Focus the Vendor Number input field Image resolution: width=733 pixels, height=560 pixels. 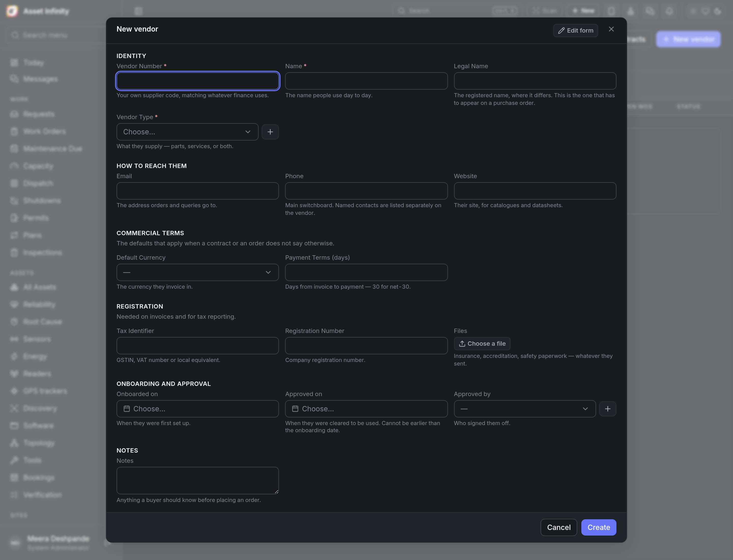pos(197,81)
